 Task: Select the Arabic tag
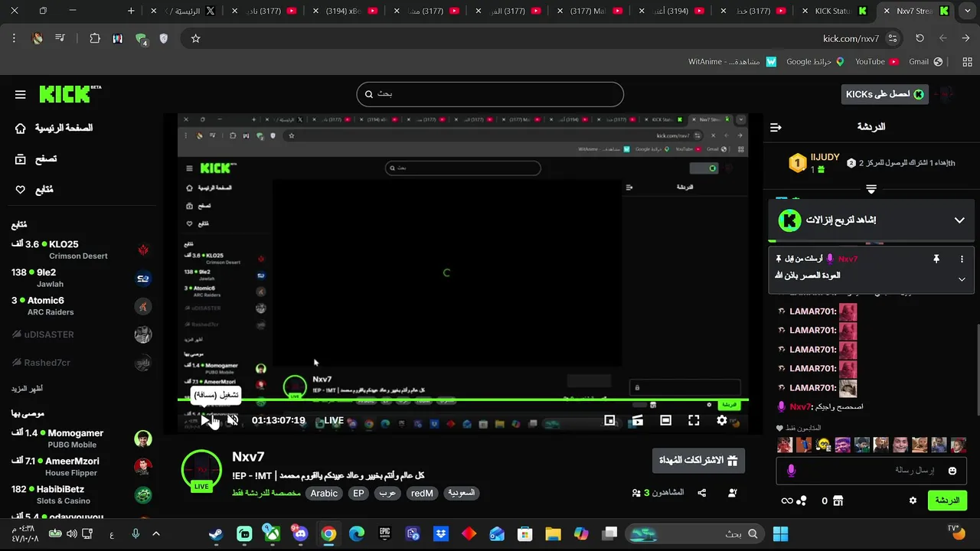(324, 494)
